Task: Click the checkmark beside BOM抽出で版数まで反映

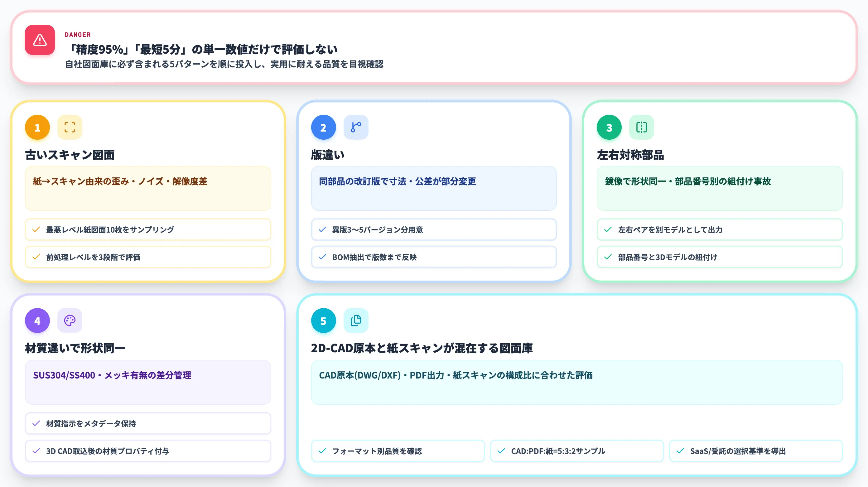Action: (x=322, y=257)
